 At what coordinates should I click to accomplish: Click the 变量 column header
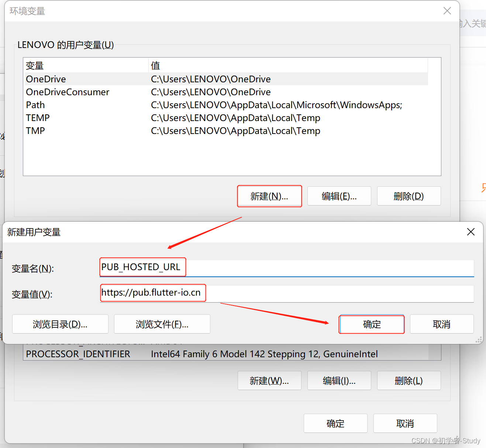[86, 66]
